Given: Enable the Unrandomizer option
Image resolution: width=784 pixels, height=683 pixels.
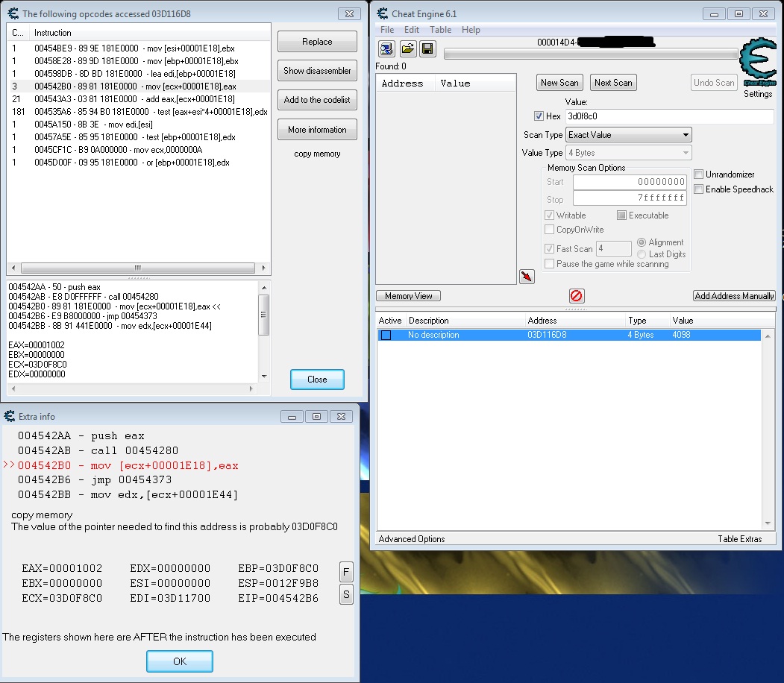Looking at the screenshot, I should tap(698, 174).
